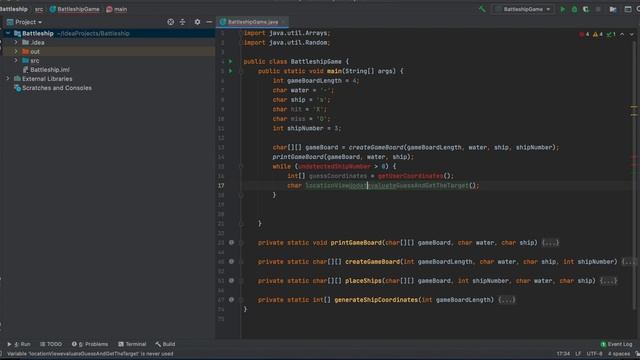
Task: Expand the folded printGameBoard method body
Action: tap(550, 243)
